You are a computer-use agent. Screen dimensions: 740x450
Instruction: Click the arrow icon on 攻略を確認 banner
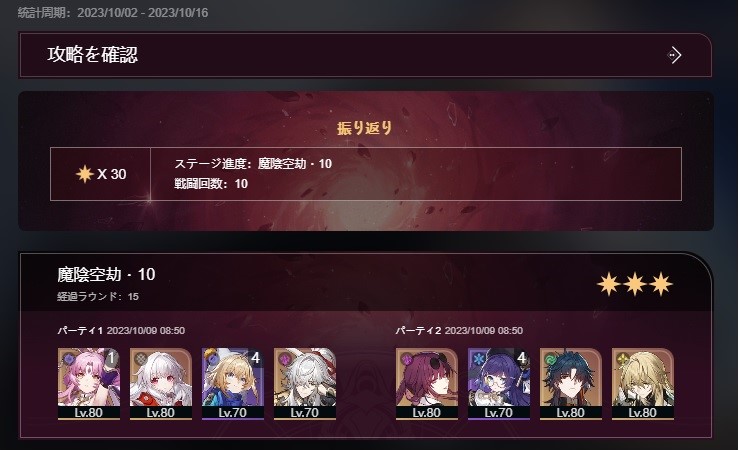pyautogui.click(x=674, y=55)
